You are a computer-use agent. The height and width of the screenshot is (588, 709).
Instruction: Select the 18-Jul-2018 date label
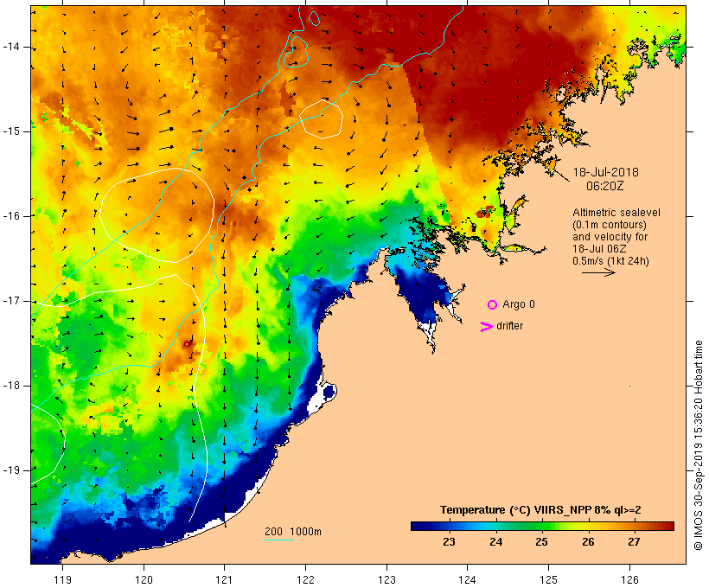(606, 172)
